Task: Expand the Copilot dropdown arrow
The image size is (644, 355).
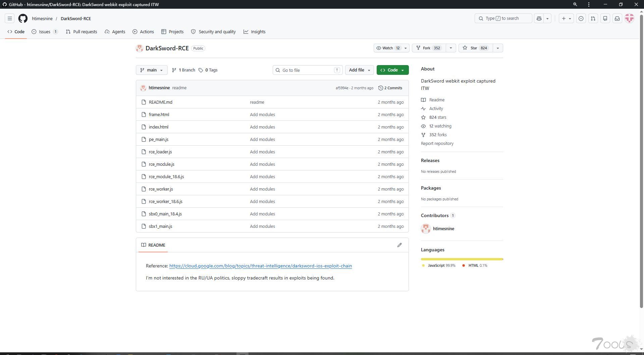Action: tap(547, 18)
